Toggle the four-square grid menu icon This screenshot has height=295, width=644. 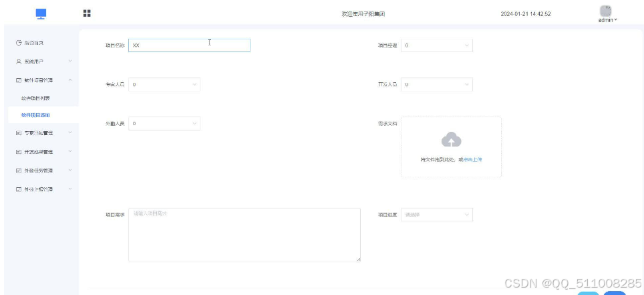tap(87, 13)
